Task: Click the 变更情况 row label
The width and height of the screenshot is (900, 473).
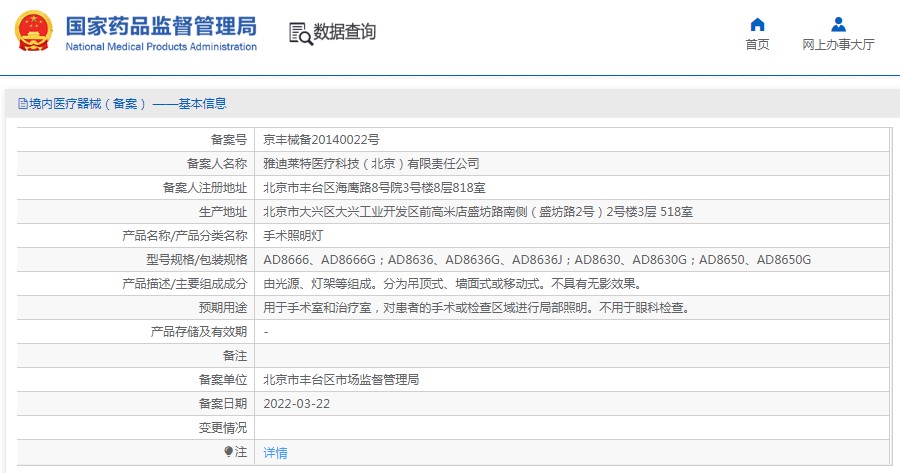Action: (223, 428)
